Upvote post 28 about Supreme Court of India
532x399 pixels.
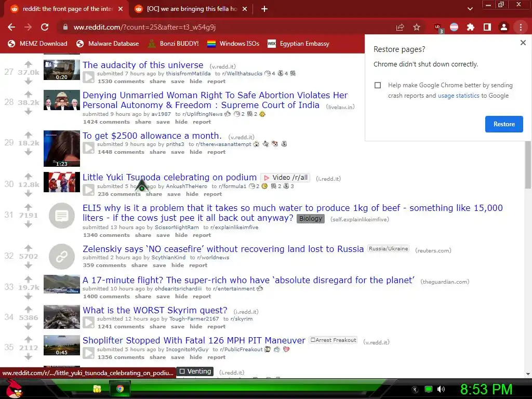point(29,94)
